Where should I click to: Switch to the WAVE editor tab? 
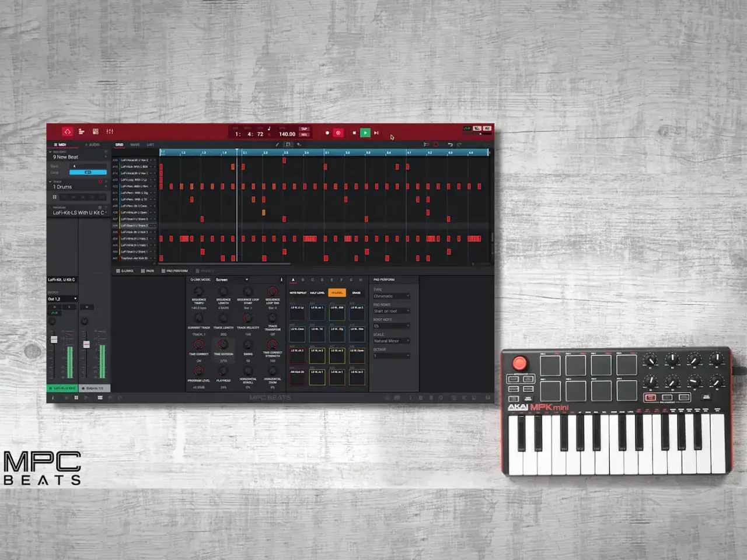[x=135, y=145]
